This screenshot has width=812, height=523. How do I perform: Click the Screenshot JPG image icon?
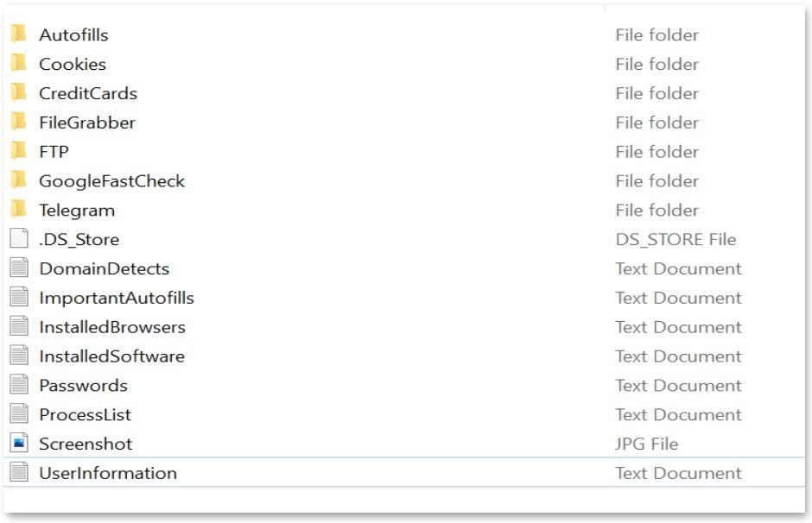pos(19,444)
